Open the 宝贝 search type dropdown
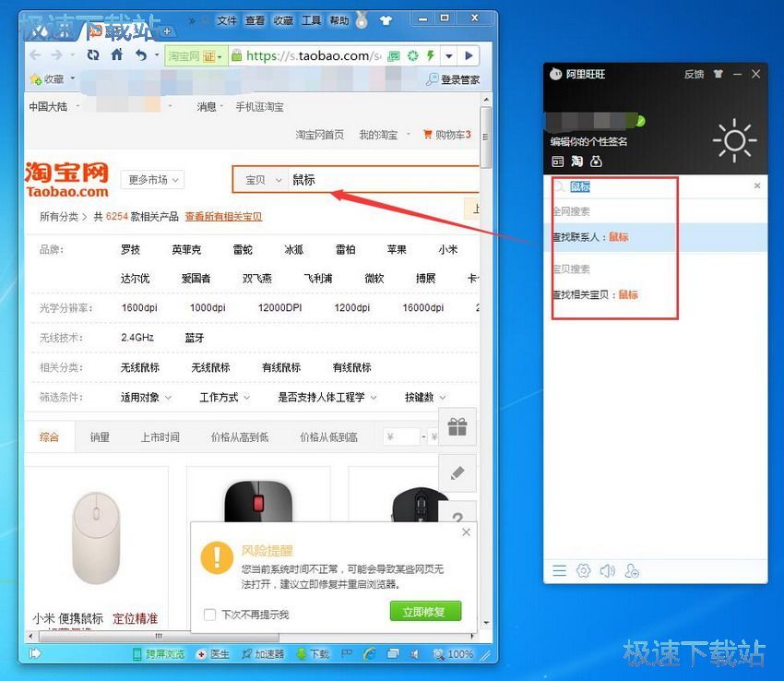Image resolution: width=784 pixels, height=681 pixels. pos(262,180)
